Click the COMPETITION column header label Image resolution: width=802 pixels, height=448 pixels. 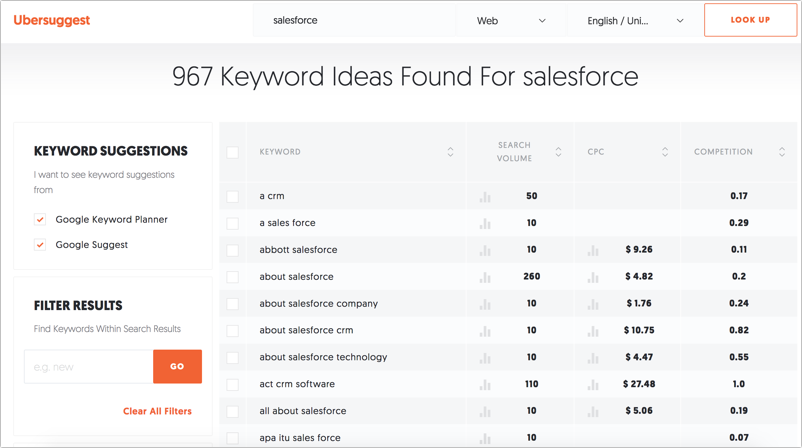[x=723, y=152]
